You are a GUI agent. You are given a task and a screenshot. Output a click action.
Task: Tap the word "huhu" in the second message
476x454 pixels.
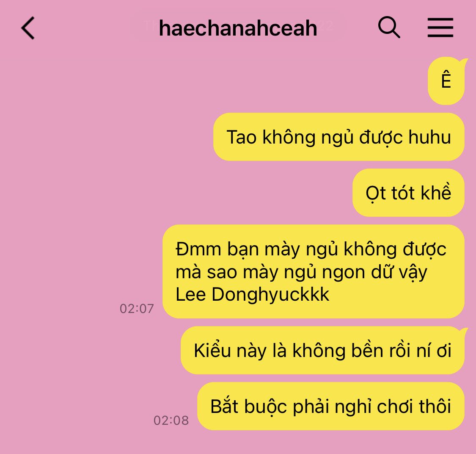429,137
